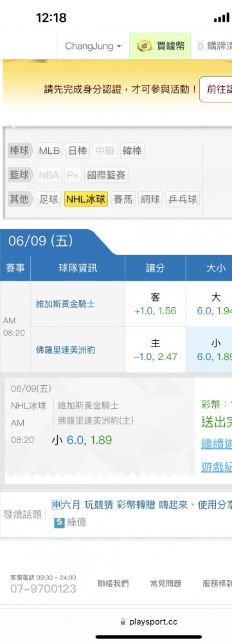Open the 維加斯黃金騎士 team link
Screen dimensions: 232x644
tap(66, 305)
